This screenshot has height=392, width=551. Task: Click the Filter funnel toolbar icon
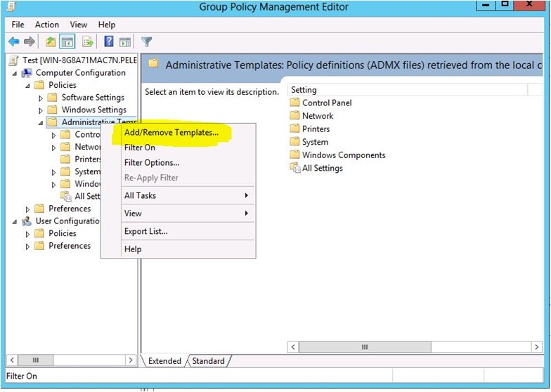pyautogui.click(x=146, y=42)
